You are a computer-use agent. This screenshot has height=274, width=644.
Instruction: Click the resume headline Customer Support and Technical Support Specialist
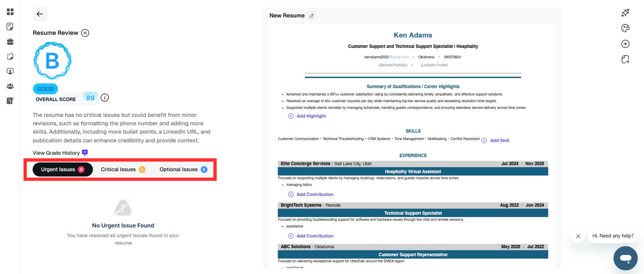(413, 46)
